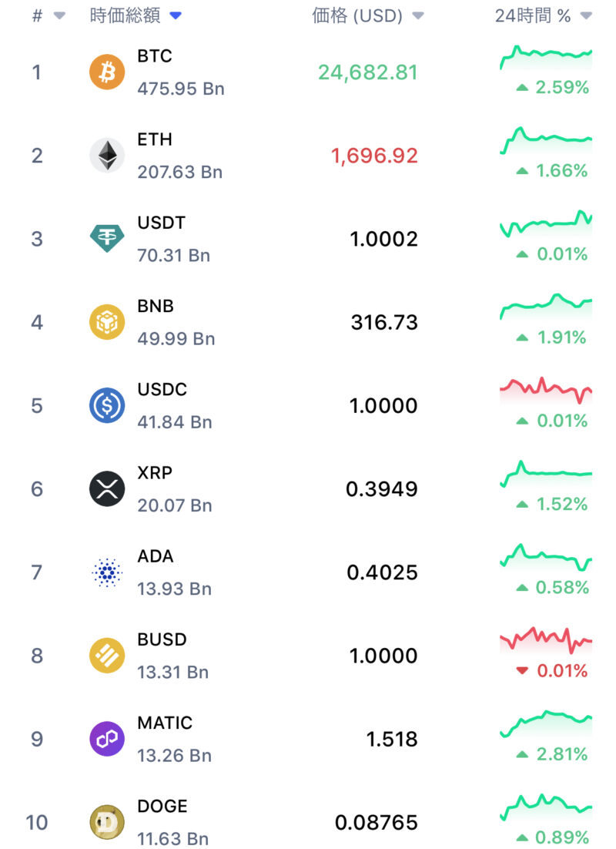Select the BUSD coin icon
Viewport: 616px width, 849px height.
[107, 656]
